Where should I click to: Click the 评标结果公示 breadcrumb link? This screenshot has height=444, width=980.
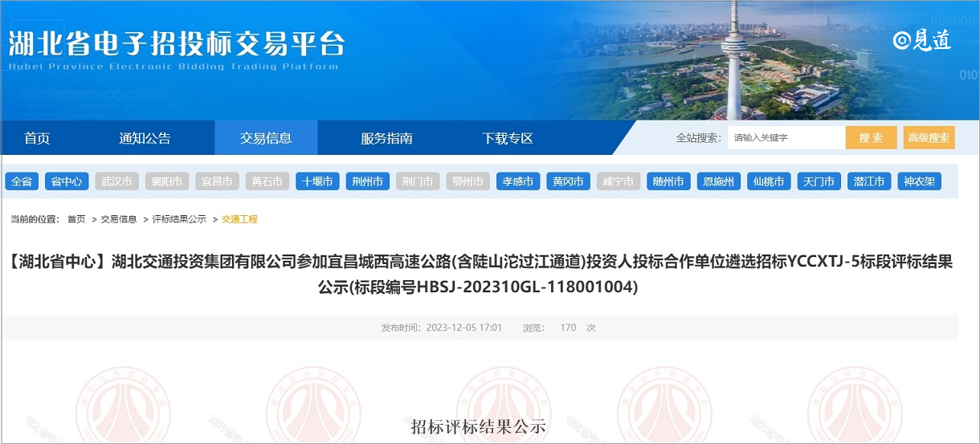click(179, 219)
